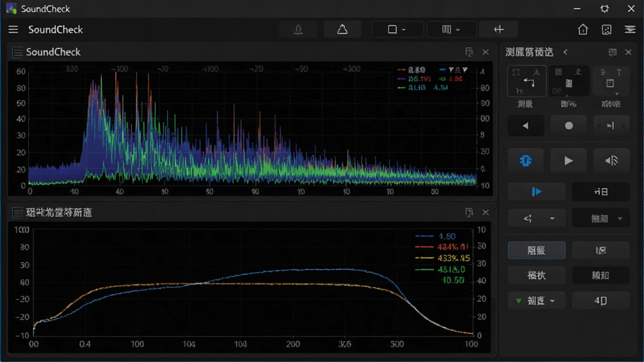The height and width of the screenshot is (362, 644).
Task: Click the red line swatch for 484% legend
Action: [x=425, y=247]
